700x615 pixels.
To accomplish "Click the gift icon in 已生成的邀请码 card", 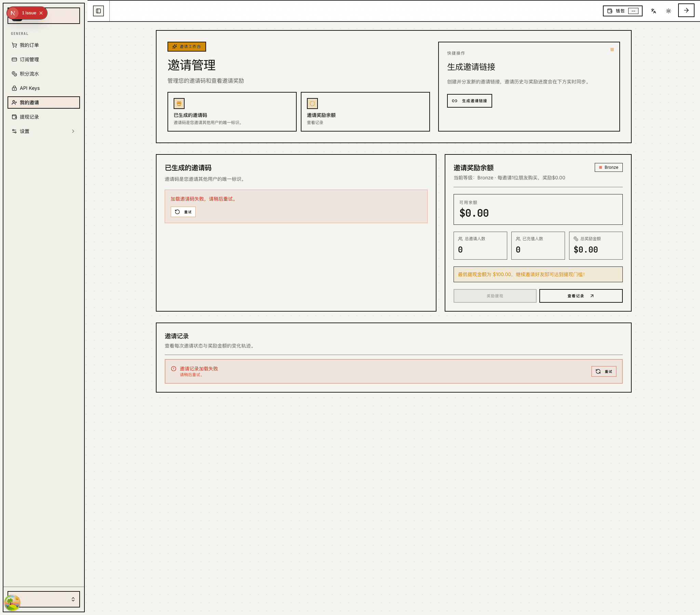I will pos(179,104).
